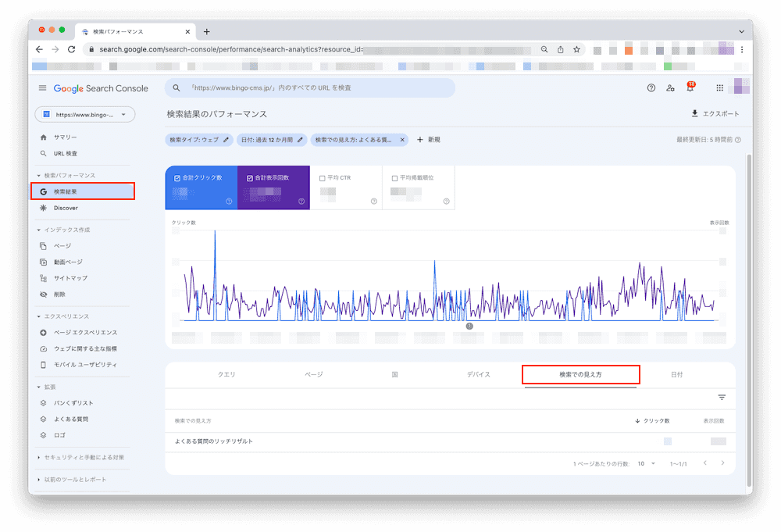
Task: Switch to the デバイス tab
Action: point(479,374)
